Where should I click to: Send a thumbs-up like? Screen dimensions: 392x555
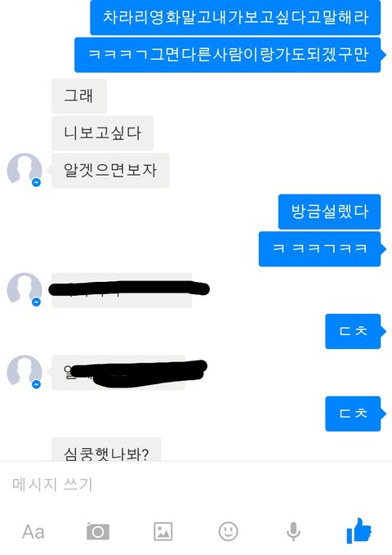point(359,530)
